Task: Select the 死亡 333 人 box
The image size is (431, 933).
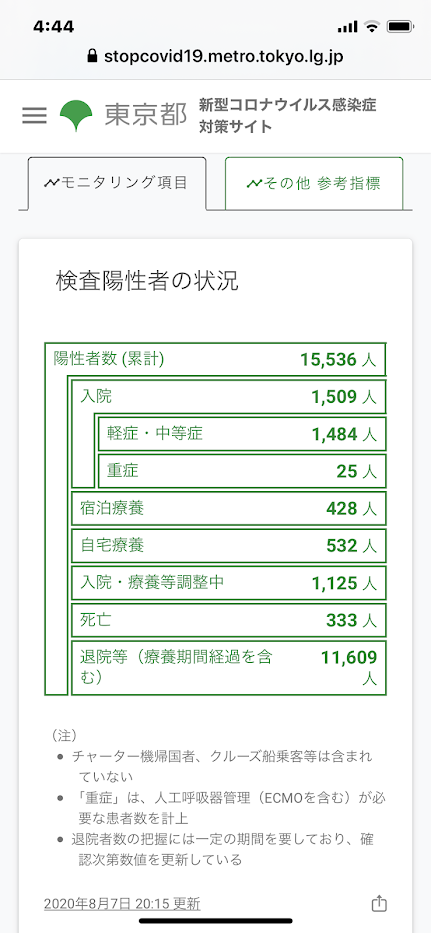Action: [x=229, y=621]
